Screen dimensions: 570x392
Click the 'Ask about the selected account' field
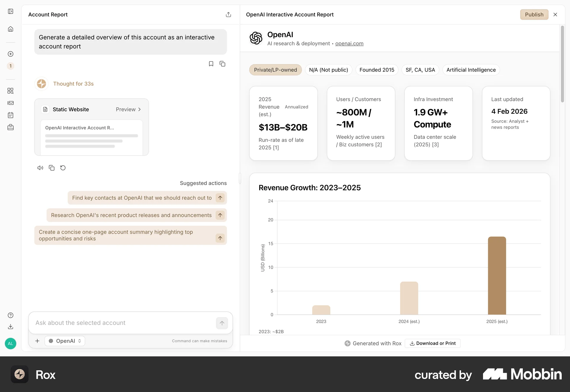pyautogui.click(x=119, y=323)
